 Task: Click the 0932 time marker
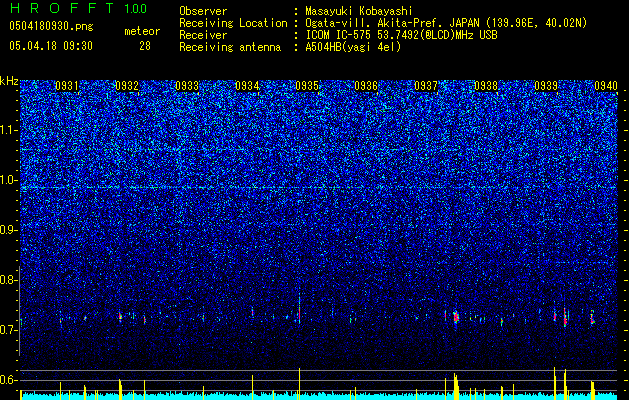127,86
